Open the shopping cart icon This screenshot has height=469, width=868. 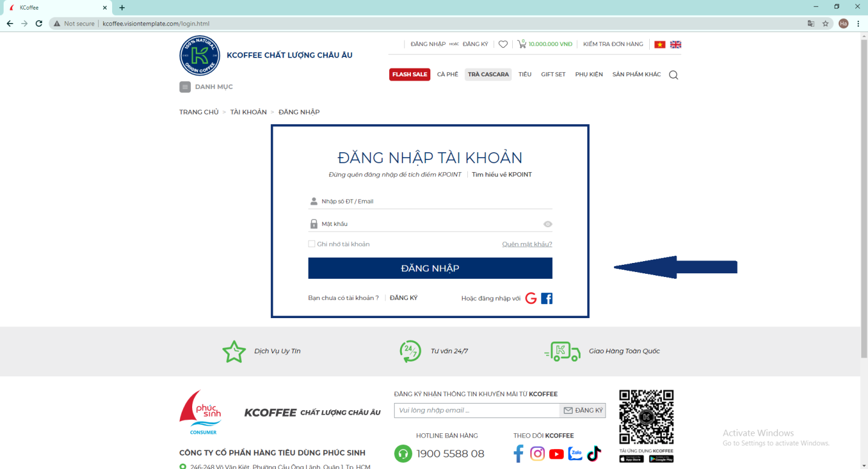pos(521,44)
